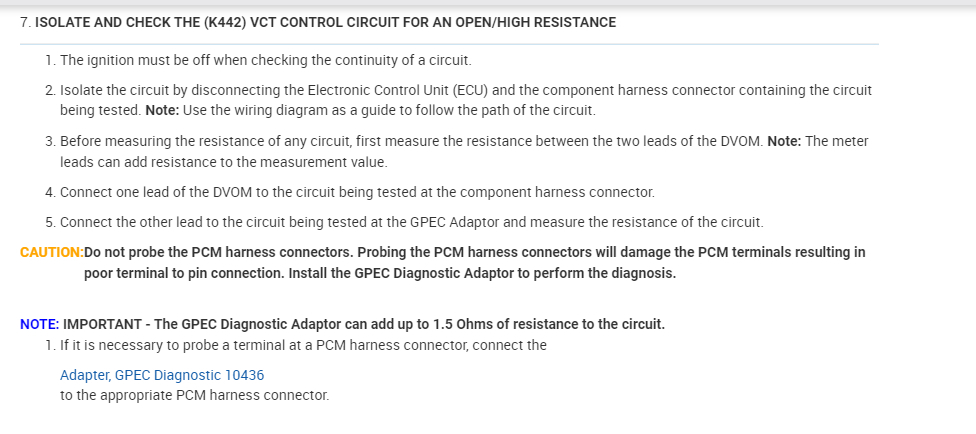The height and width of the screenshot is (434, 976).
Task: Select the "ignition must be off" step text
Action: point(265,60)
